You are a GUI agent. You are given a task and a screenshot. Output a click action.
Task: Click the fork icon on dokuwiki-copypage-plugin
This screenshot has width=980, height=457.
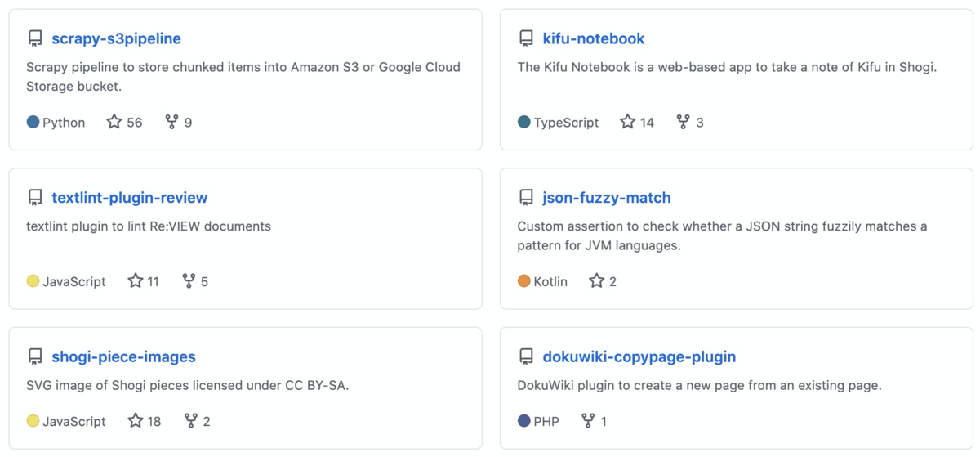pos(588,421)
